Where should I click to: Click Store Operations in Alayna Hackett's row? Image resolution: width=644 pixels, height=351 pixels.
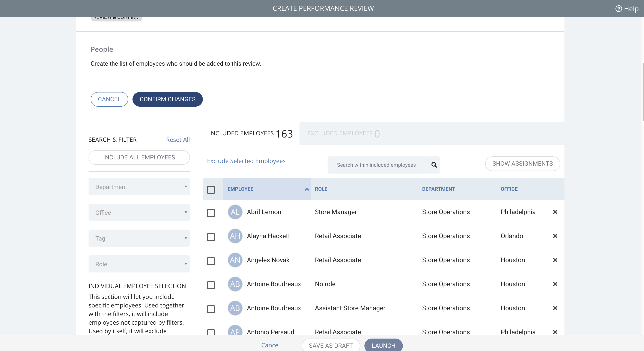446,236
